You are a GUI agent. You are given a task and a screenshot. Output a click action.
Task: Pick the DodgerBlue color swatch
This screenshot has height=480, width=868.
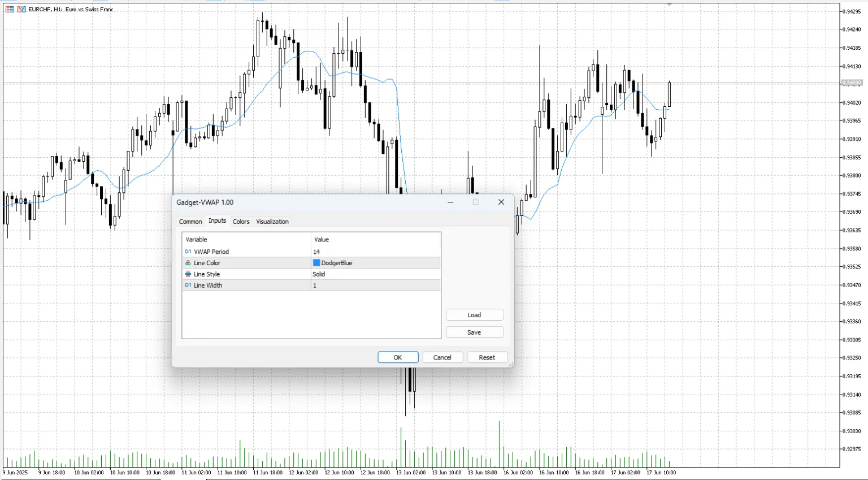[x=316, y=263]
